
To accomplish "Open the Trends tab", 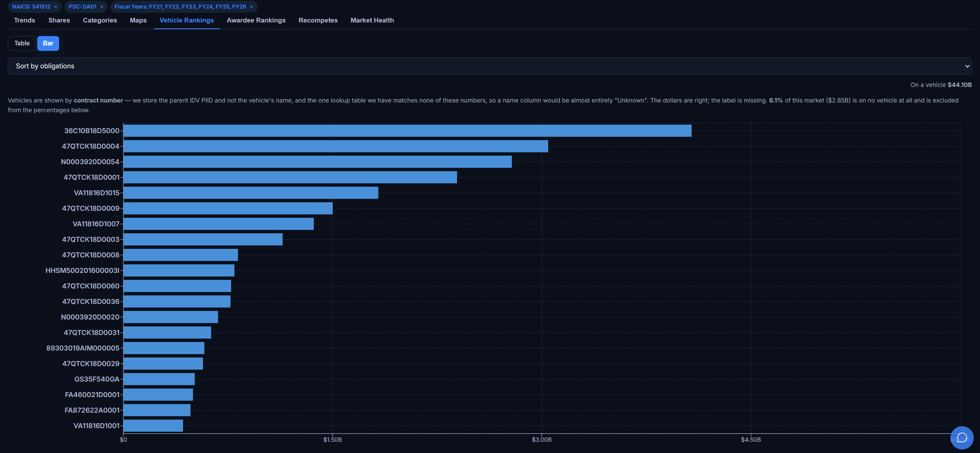I will 24,20.
